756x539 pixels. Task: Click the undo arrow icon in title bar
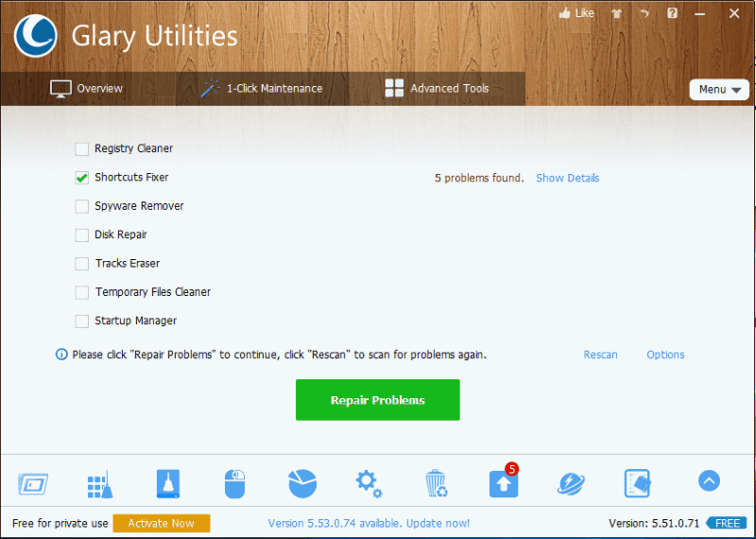(644, 13)
